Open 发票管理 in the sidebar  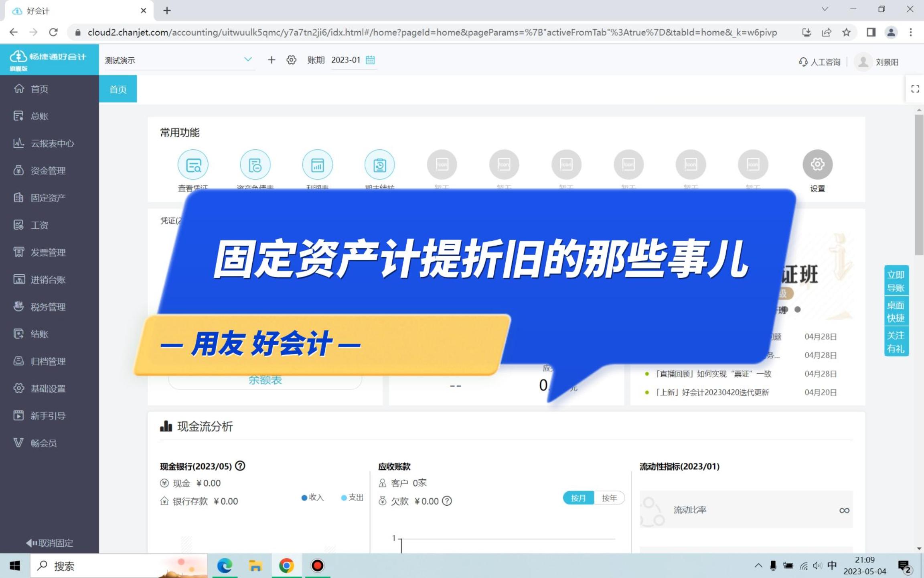click(49, 252)
